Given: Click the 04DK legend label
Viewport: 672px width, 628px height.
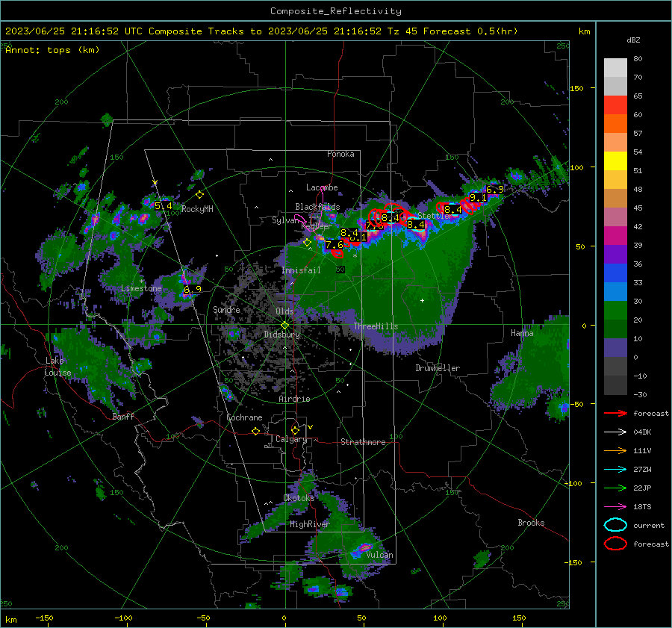Looking at the screenshot, I should pyautogui.click(x=642, y=432).
